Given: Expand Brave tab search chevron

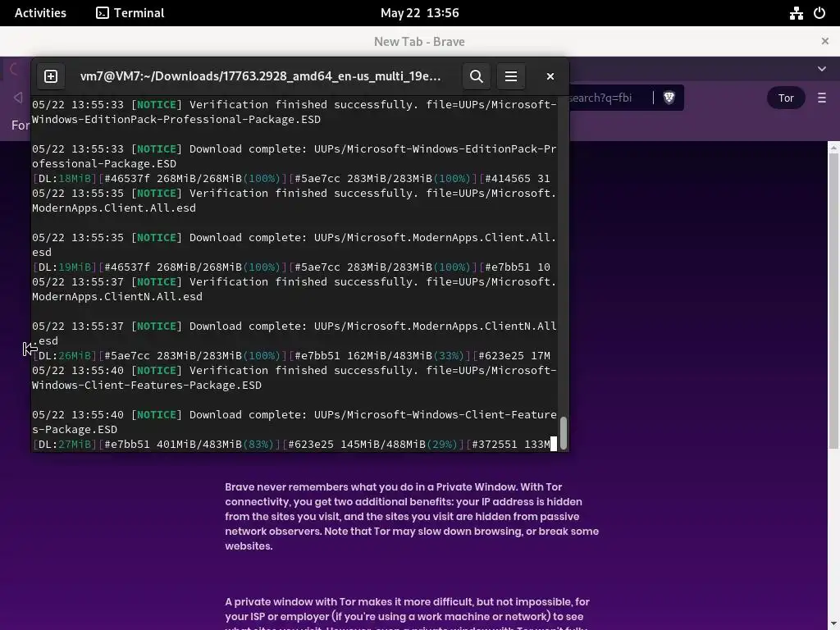Looking at the screenshot, I should 822,69.
